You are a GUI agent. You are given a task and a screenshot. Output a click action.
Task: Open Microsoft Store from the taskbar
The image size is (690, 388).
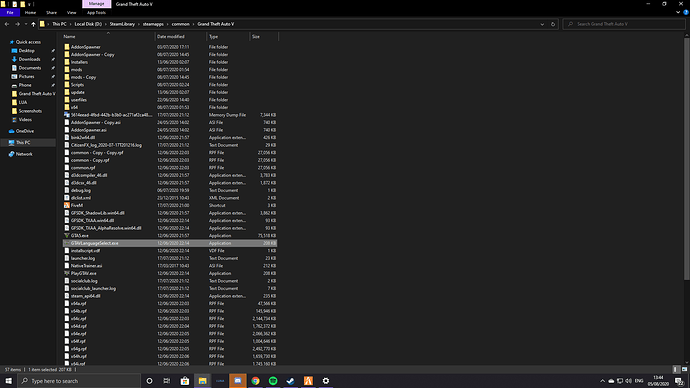pos(185,381)
